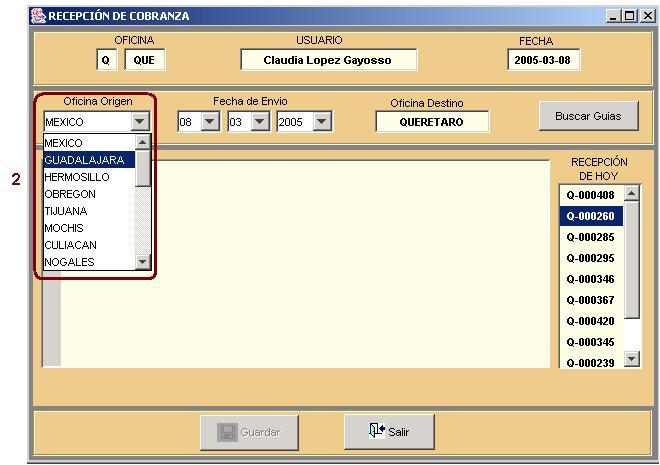Select GUADALAJARA from the origin list
The image size is (660, 465).
pos(85,160)
